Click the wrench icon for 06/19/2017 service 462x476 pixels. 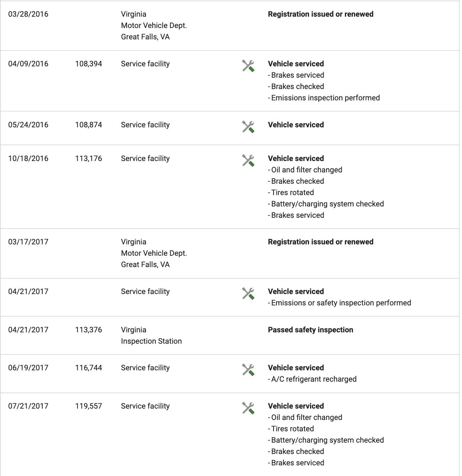click(248, 370)
